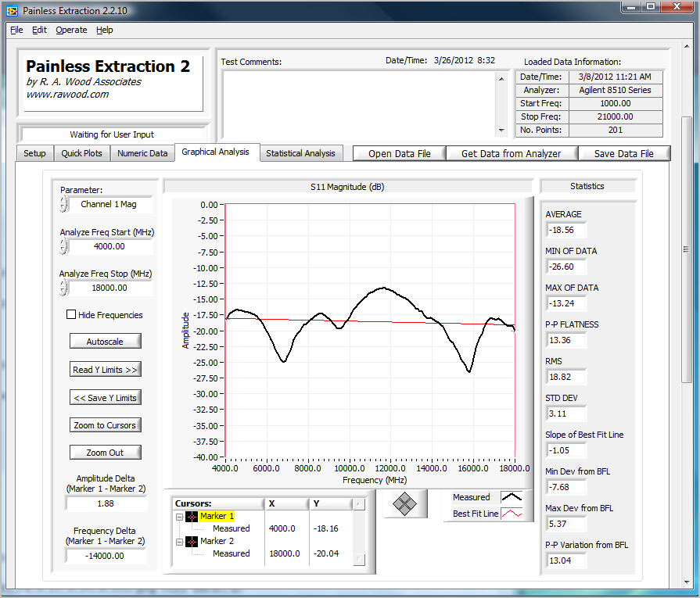Image resolution: width=700 pixels, height=598 pixels.
Task: Maximize the Painless Extraction window
Action: [x=651, y=7]
